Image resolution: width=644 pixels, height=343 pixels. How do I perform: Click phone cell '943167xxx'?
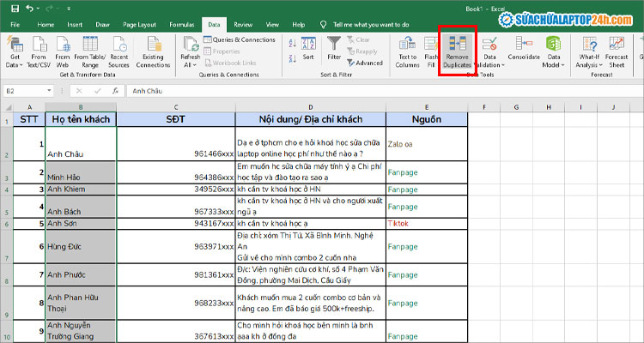[176, 224]
